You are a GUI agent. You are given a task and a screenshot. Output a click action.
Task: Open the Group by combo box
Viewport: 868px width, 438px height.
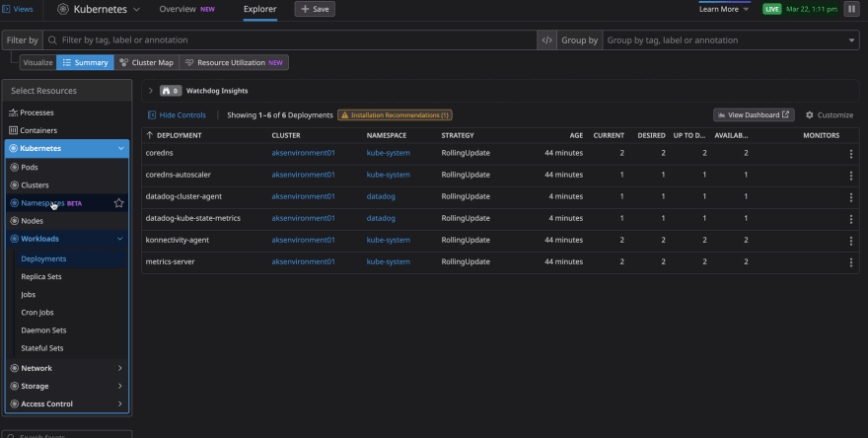[x=730, y=39]
